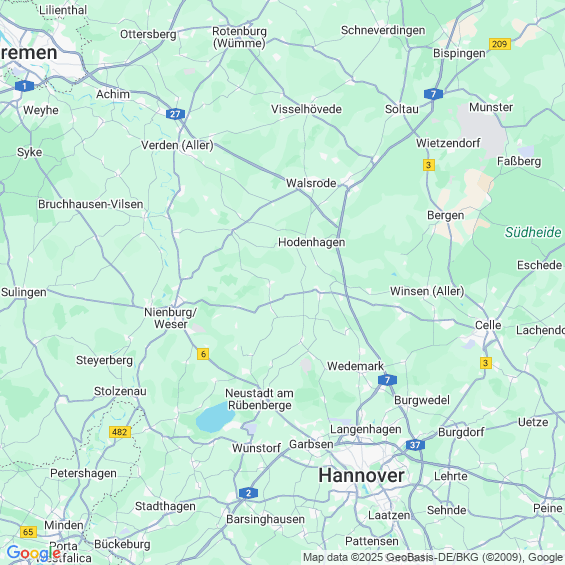Click the A2 highway shield near Barsinghausen
The height and width of the screenshot is (565, 565).
click(x=248, y=493)
